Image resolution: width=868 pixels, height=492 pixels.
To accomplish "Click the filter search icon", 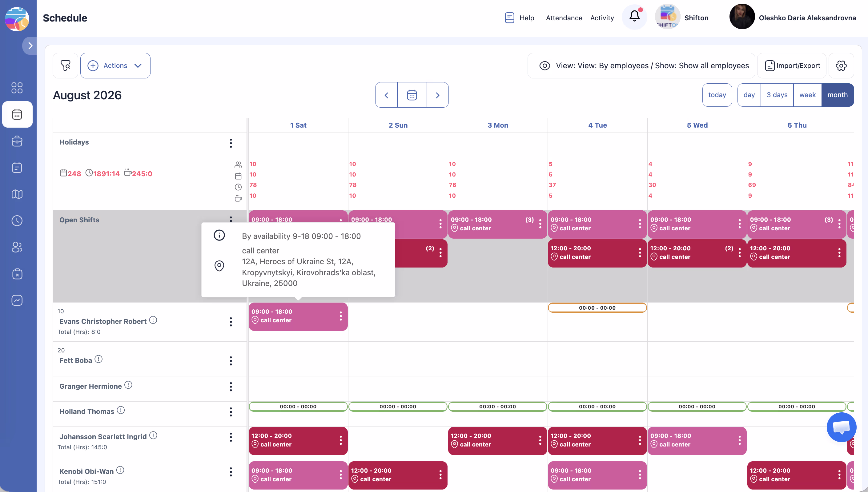I will [65, 65].
